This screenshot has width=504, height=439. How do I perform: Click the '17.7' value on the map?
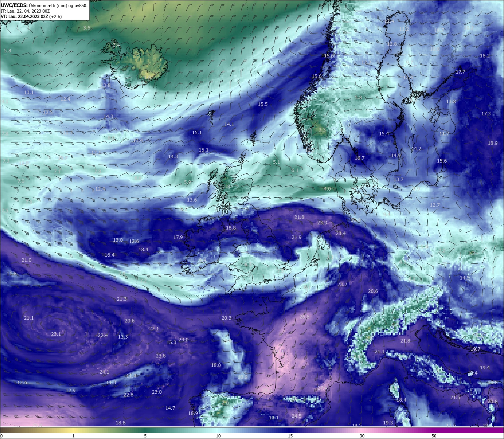pyautogui.click(x=460, y=72)
